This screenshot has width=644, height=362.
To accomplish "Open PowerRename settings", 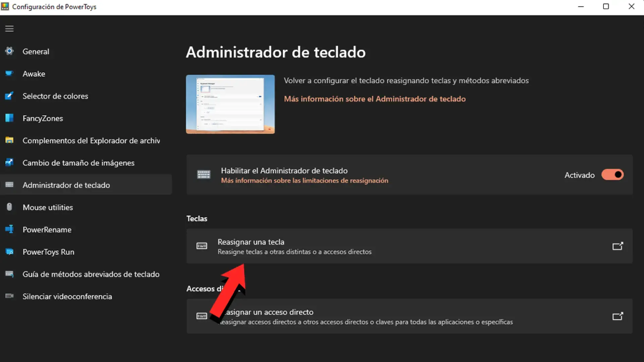I will pyautogui.click(x=47, y=229).
